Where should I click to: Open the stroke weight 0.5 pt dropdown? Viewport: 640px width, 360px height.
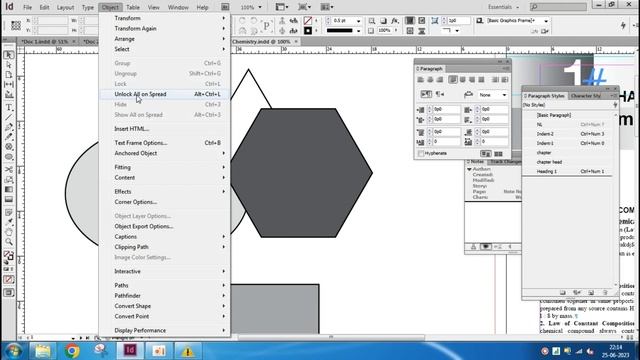(x=358, y=21)
